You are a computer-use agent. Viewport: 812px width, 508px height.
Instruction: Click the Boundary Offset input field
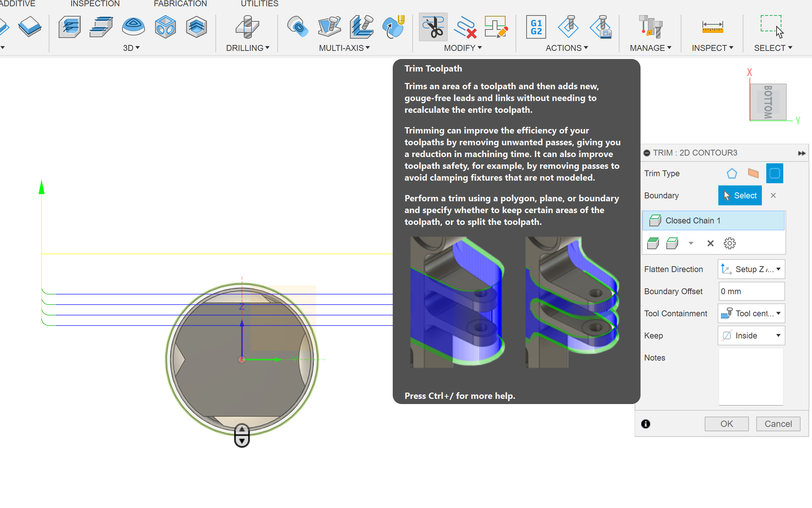pos(751,291)
